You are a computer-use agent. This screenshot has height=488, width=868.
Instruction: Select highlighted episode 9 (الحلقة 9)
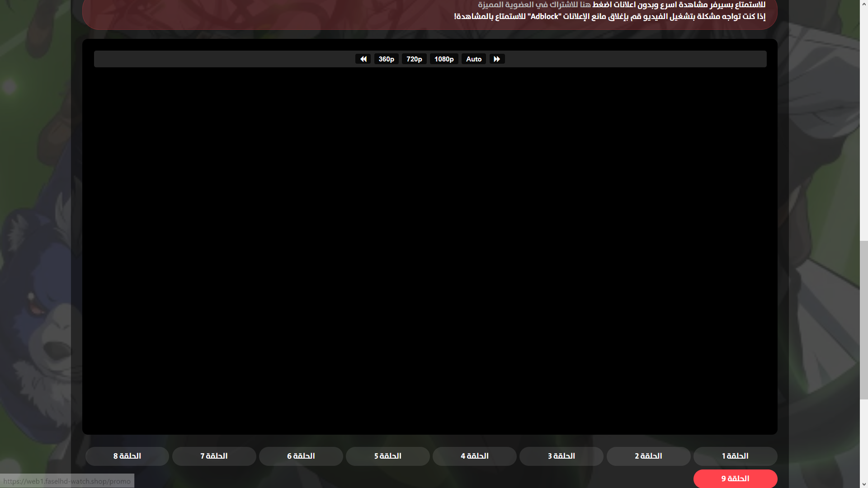coord(735,479)
